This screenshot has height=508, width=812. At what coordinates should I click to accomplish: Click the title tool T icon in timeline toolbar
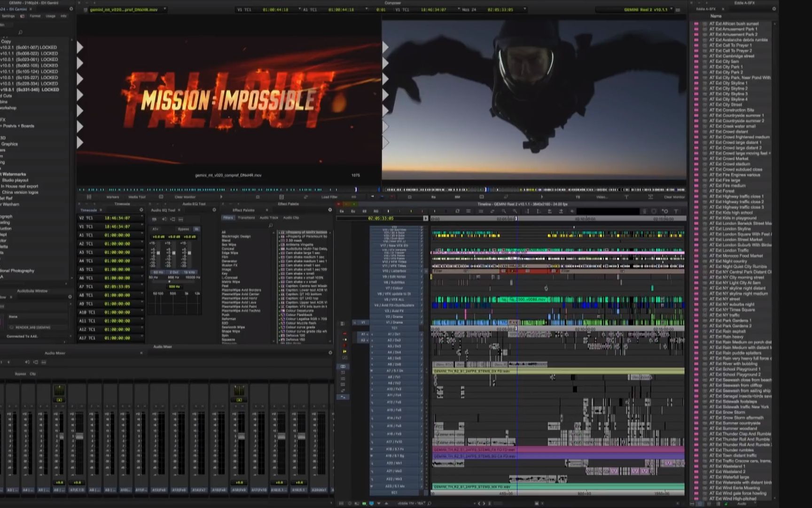pyautogui.click(x=676, y=211)
